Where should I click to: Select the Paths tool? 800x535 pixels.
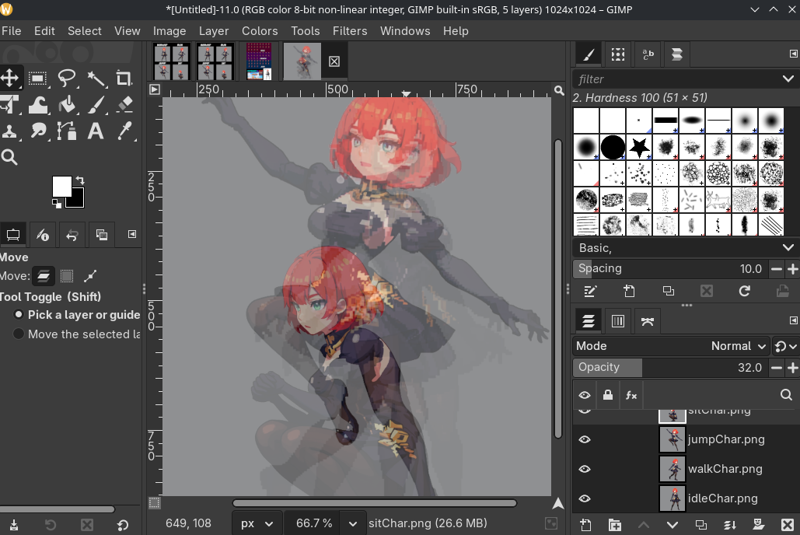click(x=66, y=131)
